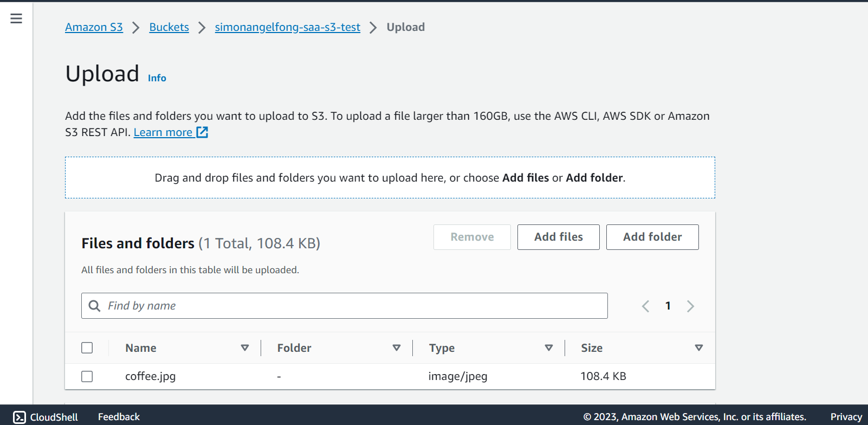
Task: Click the 108.4 KB size cell
Action: 603,376
